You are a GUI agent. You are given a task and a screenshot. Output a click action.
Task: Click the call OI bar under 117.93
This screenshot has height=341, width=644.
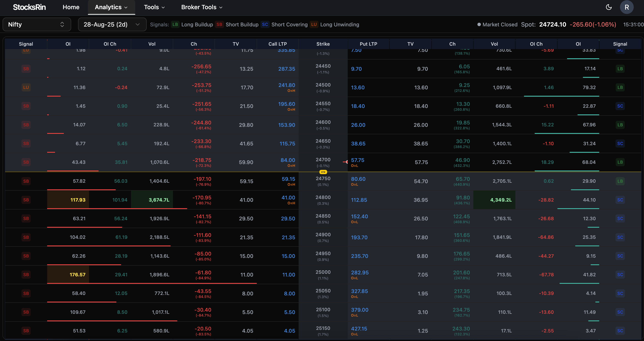click(117, 208)
